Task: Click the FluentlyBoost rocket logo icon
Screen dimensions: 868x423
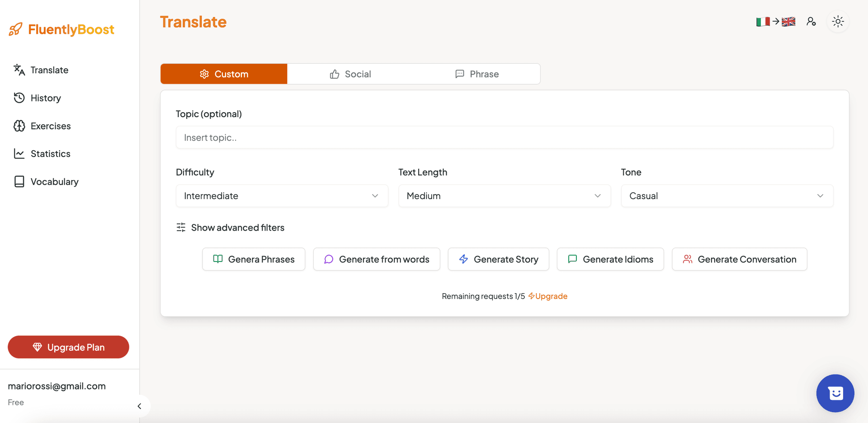Action: click(15, 29)
